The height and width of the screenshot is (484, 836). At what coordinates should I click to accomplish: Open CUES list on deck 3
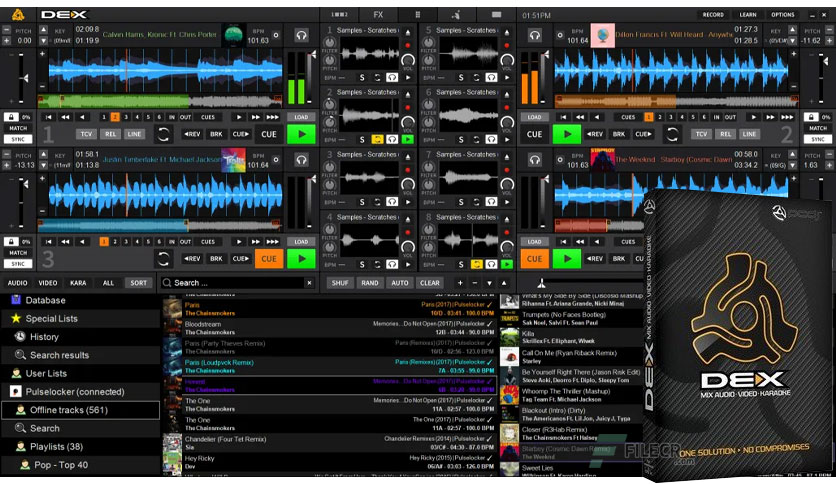point(208,241)
